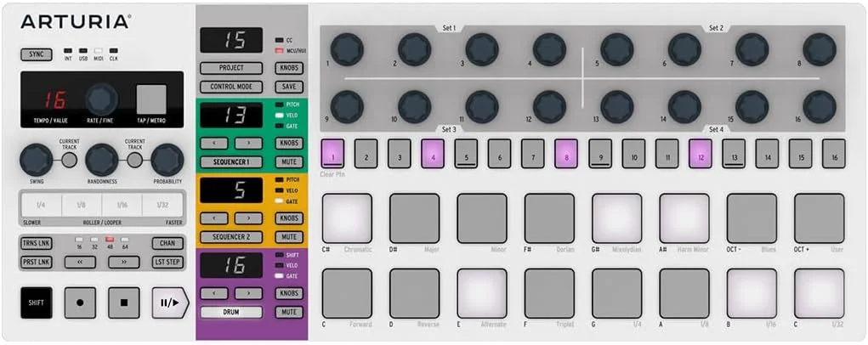This screenshot has width=868, height=345.
Task: Hit the lit C# Chromatic pad
Action: pos(347,218)
